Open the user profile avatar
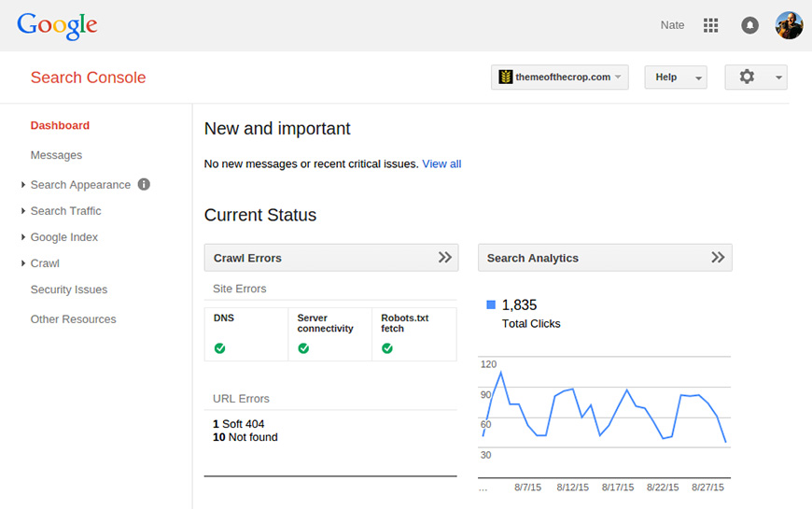The height and width of the screenshot is (509, 812). tap(789, 25)
